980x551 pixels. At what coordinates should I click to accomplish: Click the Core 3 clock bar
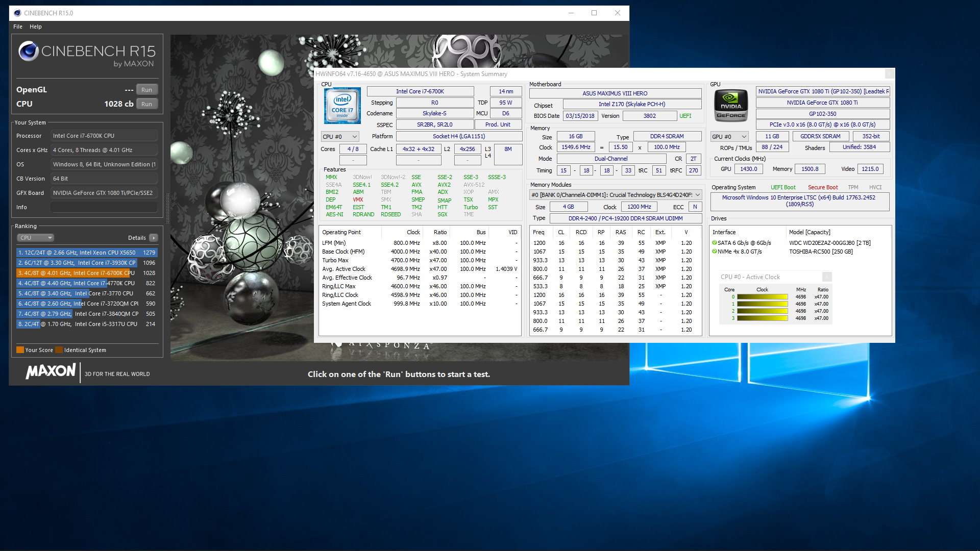762,318
